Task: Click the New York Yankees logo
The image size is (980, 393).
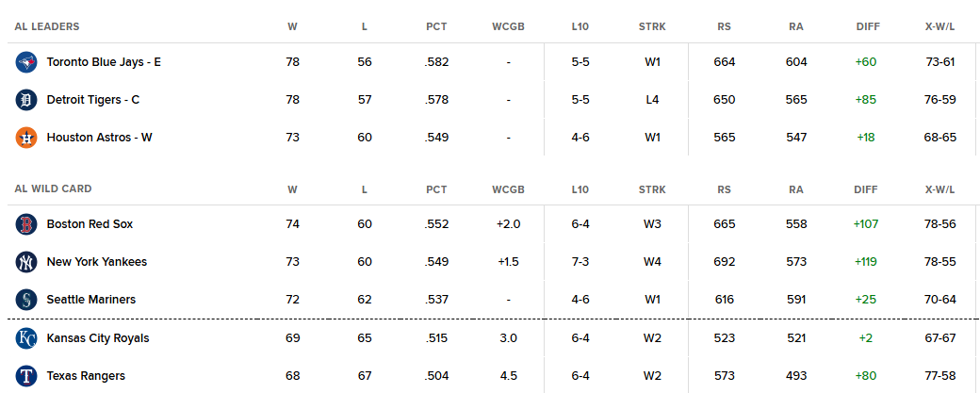Action: (26, 261)
